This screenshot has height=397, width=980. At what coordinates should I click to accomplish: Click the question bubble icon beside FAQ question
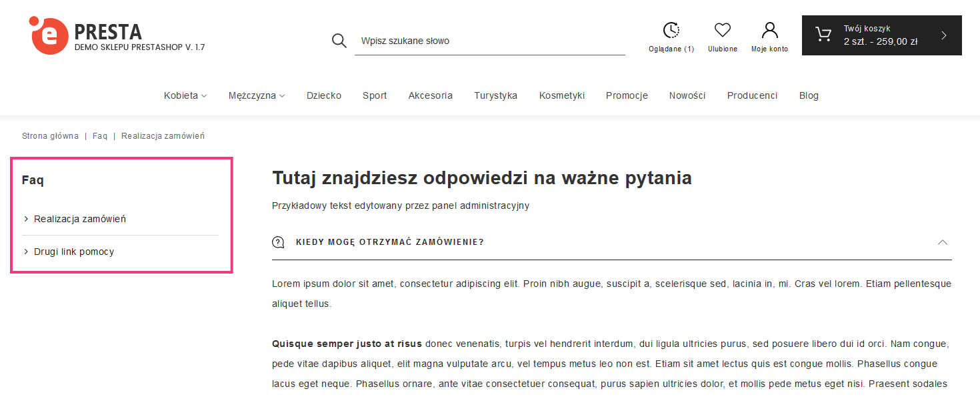tap(278, 242)
